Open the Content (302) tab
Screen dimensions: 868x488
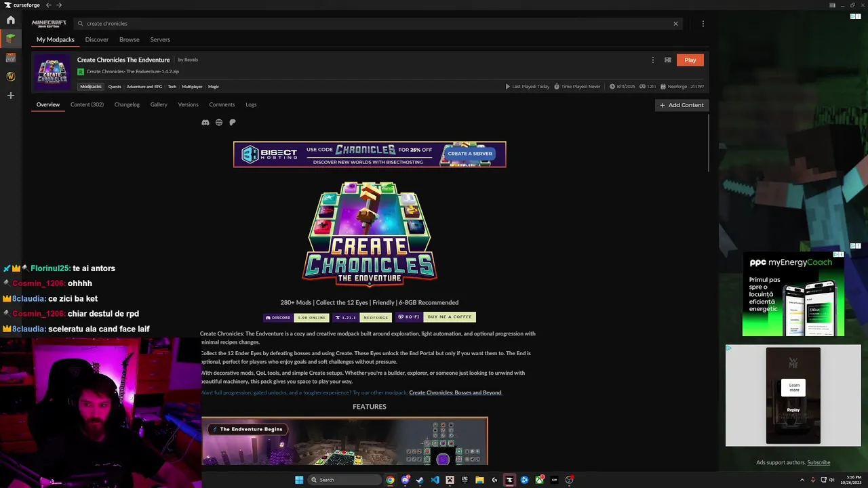click(x=87, y=104)
